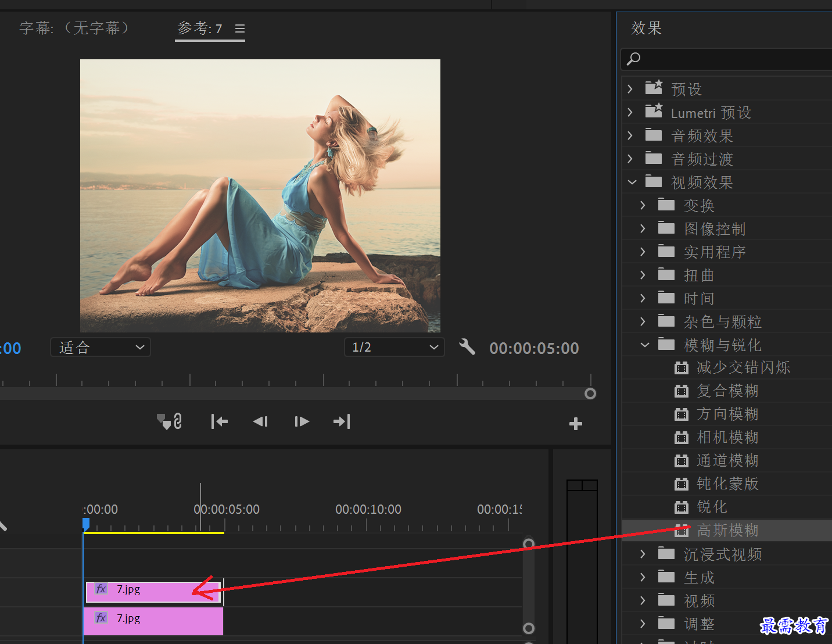Click the timeline vertical scrollbar bottom handle
The width and height of the screenshot is (832, 644).
pos(528,628)
